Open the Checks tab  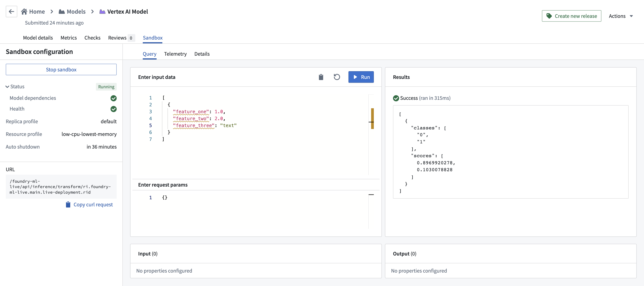[92, 38]
